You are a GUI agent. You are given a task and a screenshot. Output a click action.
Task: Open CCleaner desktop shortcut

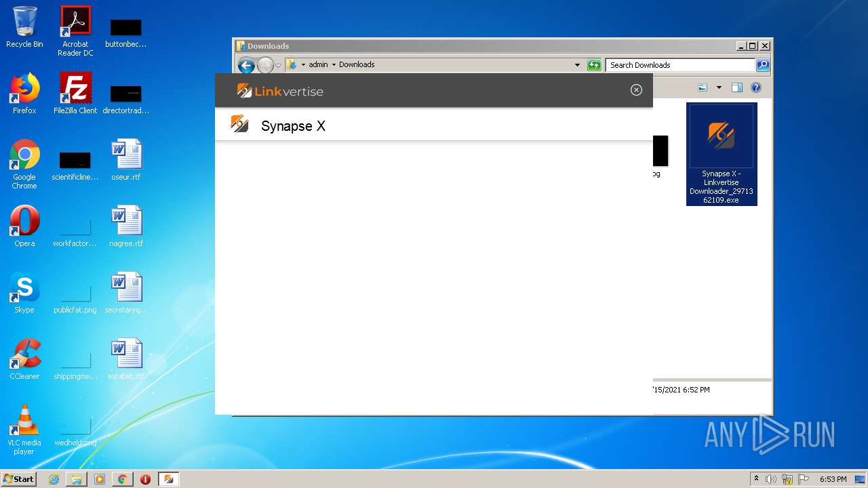24,359
